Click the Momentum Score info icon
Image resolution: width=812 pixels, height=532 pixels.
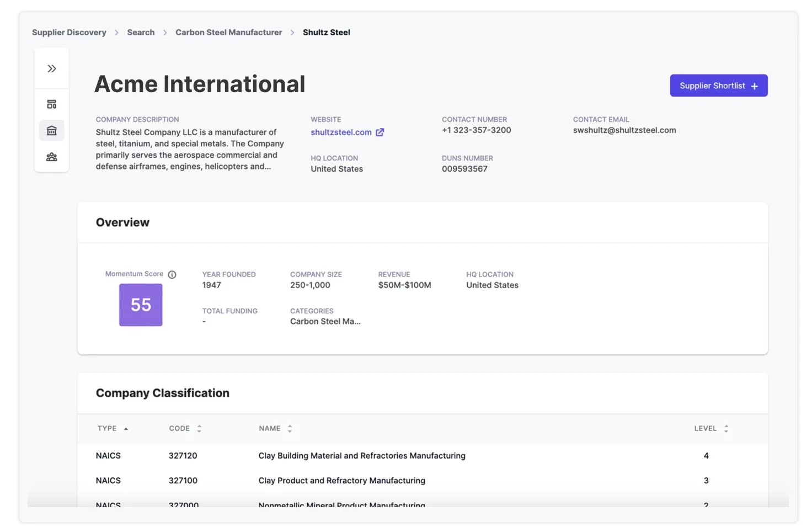click(172, 275)
